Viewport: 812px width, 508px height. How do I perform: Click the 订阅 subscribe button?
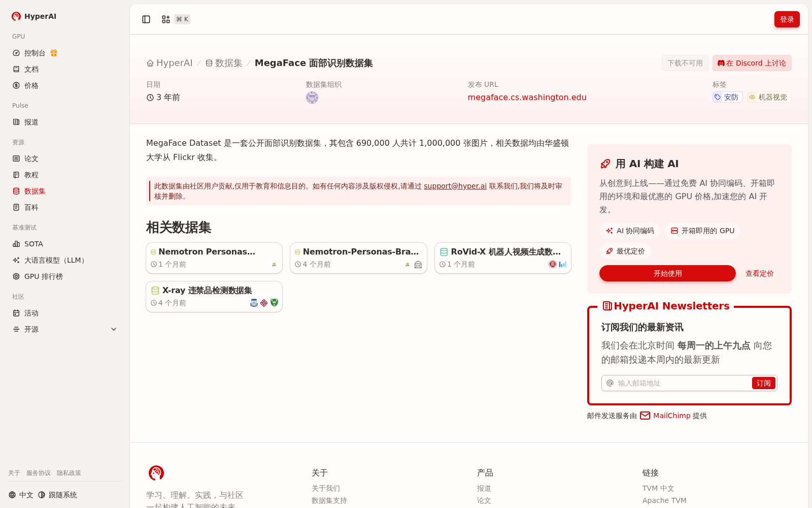point(764,383)
